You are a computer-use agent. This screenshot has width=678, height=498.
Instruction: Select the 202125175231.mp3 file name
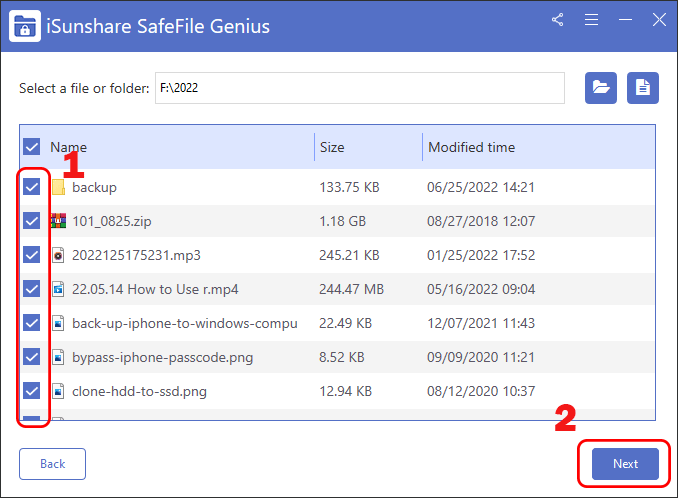click(x=136, y=255)
